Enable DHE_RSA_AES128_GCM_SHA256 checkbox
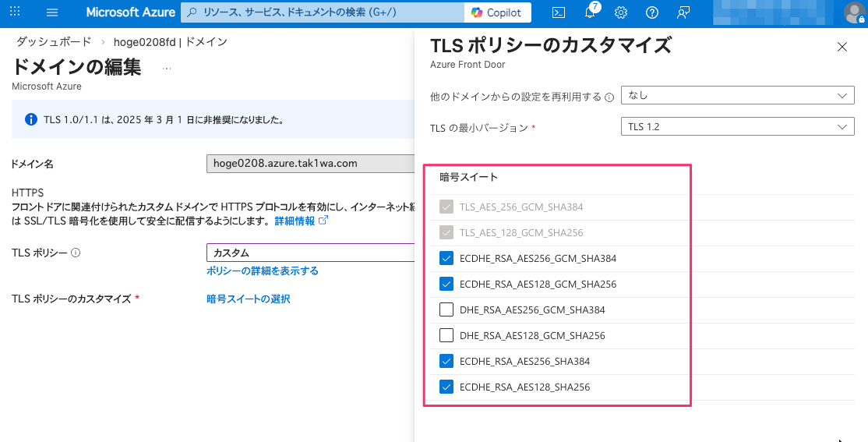This screenshot has height=442, width=868. [x=446, y=336]
